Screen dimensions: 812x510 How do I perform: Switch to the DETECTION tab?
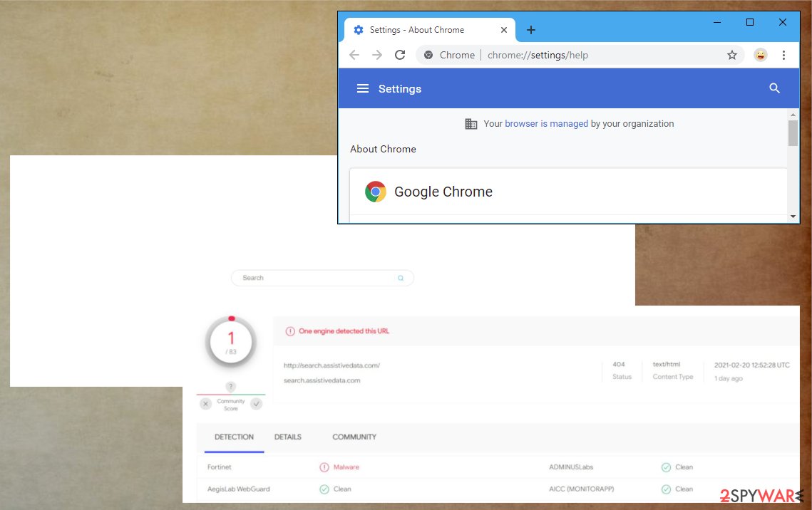coord(234,437)
